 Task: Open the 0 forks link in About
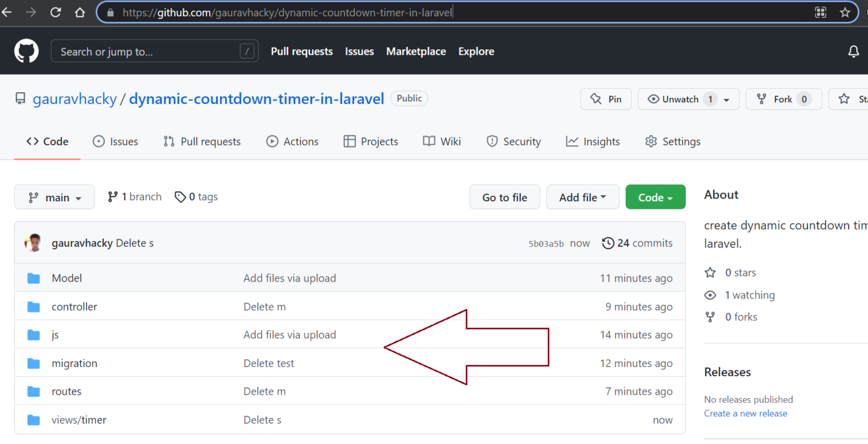pyautogui.click(x=731, y=317)
